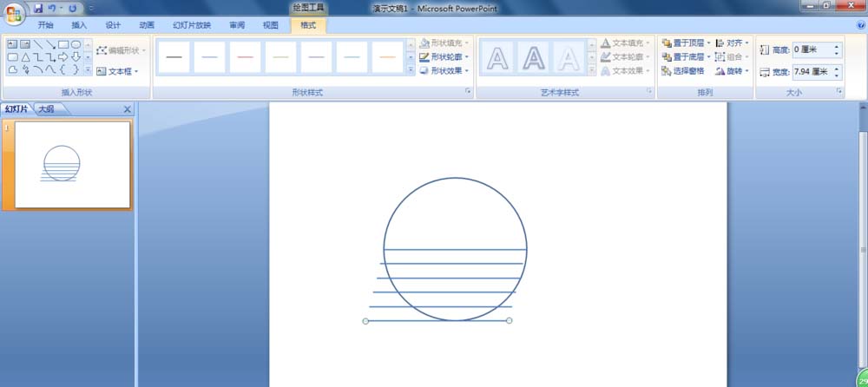
Task: Select the triangle shape
Action: pyautogui.click(x=25, y=57)
